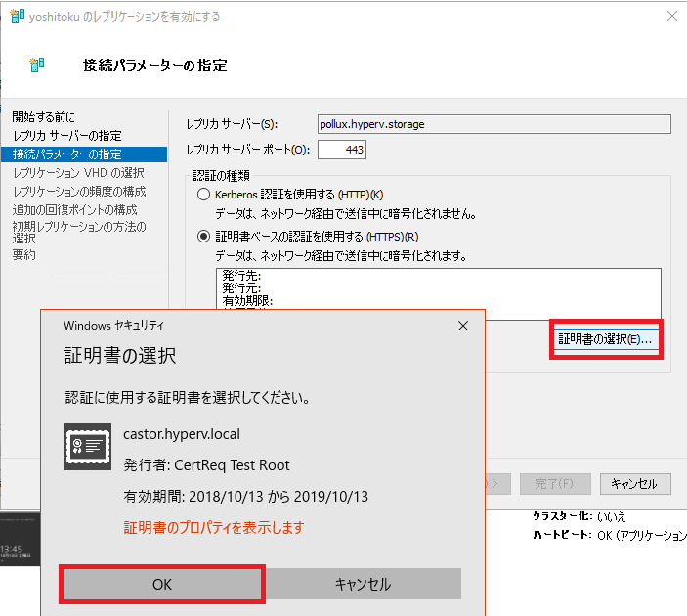Click the 有効期間 2018/10/13 から 2019/10/13 text

click(x=246, y=497)
